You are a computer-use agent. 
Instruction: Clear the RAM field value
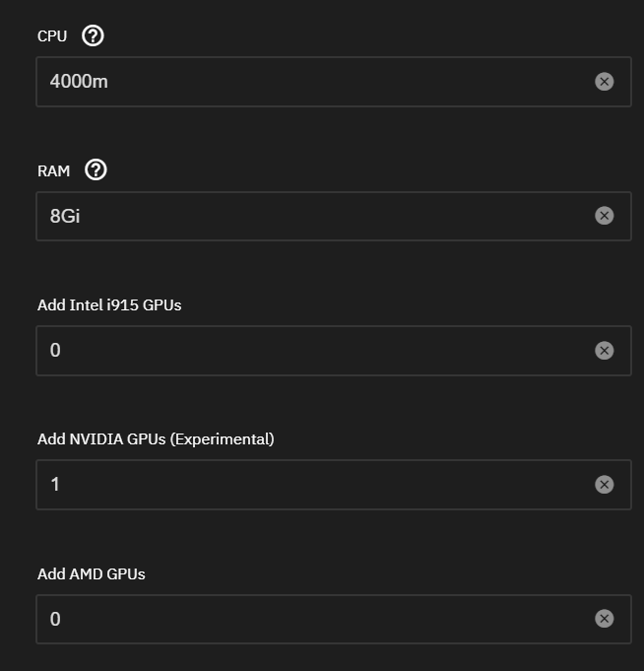tap(605, 216)
